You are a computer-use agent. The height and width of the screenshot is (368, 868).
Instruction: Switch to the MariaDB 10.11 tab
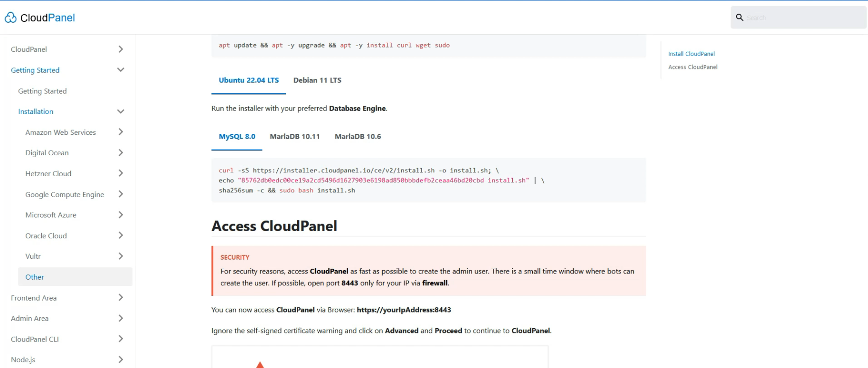point(294,137)
